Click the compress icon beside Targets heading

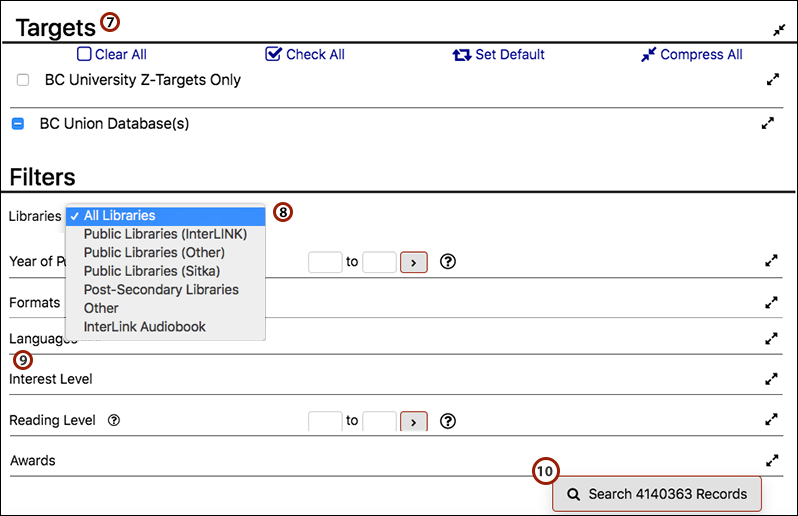(779, 30)
